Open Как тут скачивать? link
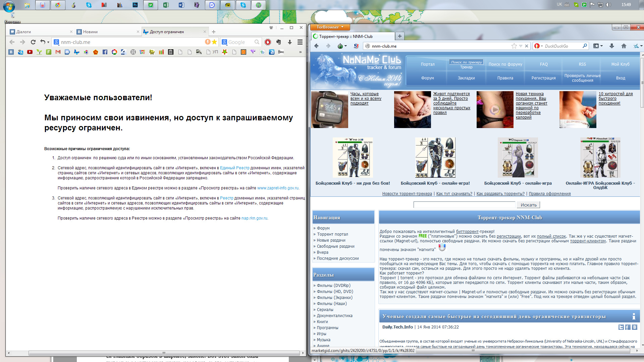The image size is (644, 362). 454,194
